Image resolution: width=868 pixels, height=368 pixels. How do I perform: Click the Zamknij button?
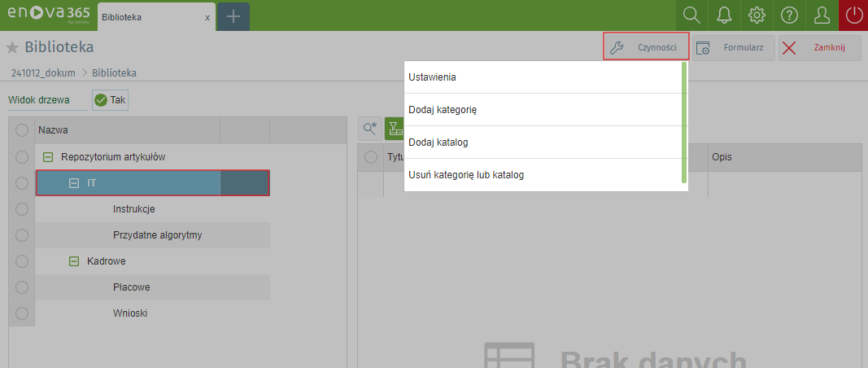click(x=819, y=48)
